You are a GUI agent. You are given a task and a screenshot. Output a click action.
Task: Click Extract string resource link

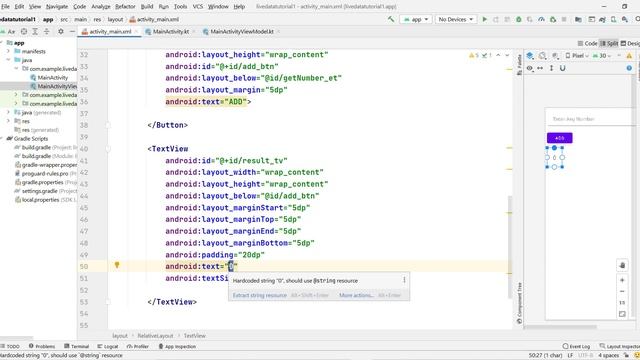coord(260,295)
